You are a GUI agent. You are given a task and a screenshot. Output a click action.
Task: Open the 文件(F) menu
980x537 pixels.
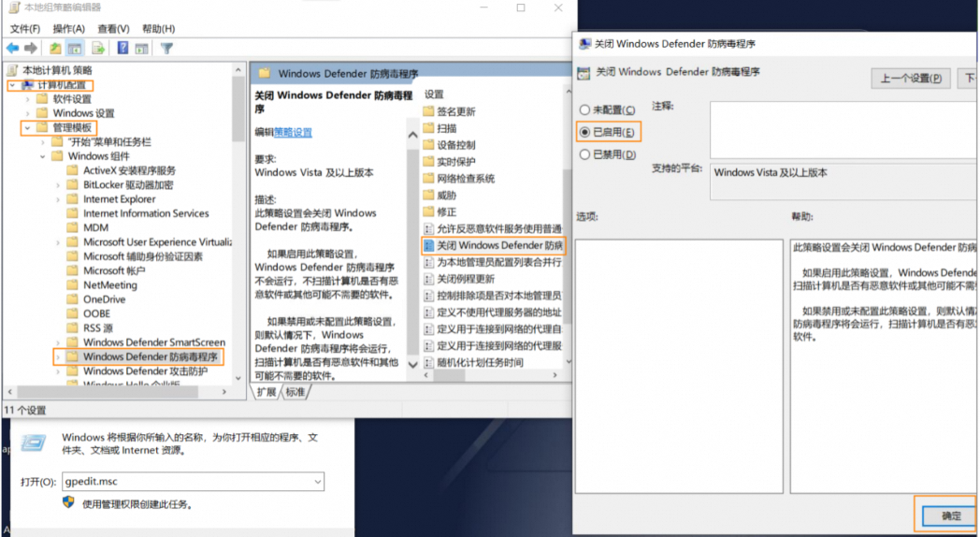25,29
